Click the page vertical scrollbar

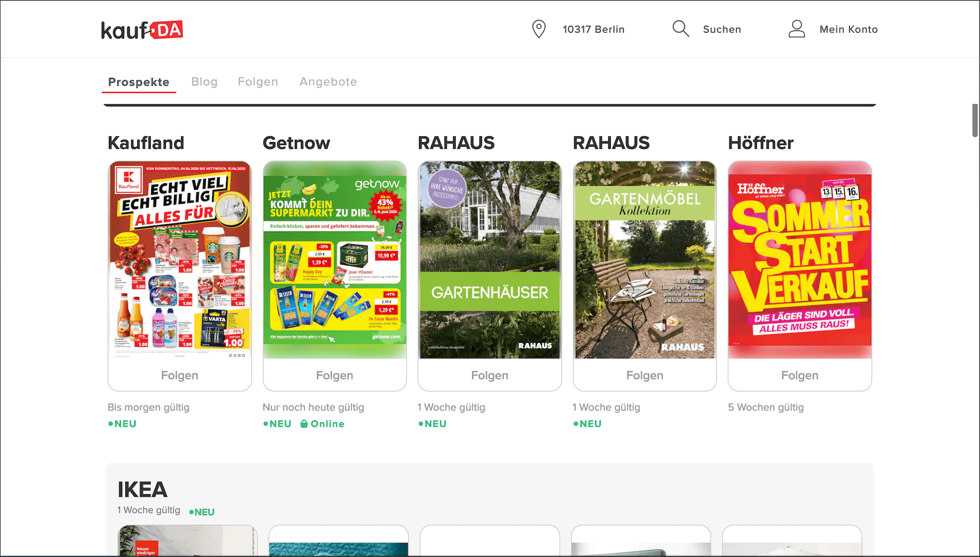click(x=975, y=120)
